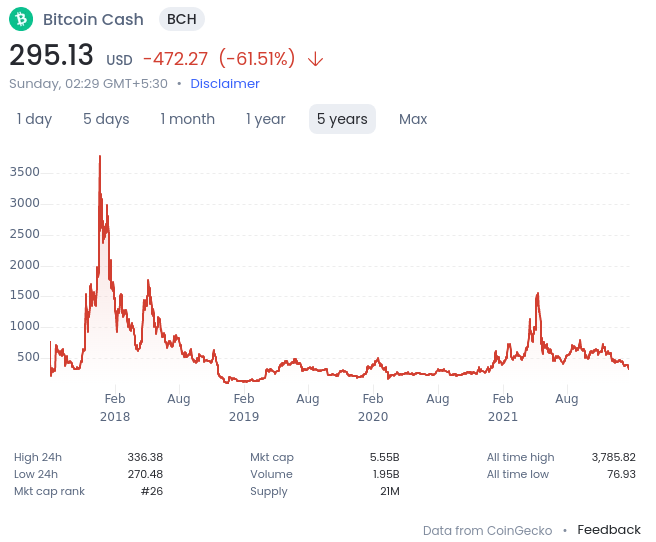Click the red down arrow price indicator
Image resolution: width=656 pixels, height=542 pixels.
click(x=315, y=59)
